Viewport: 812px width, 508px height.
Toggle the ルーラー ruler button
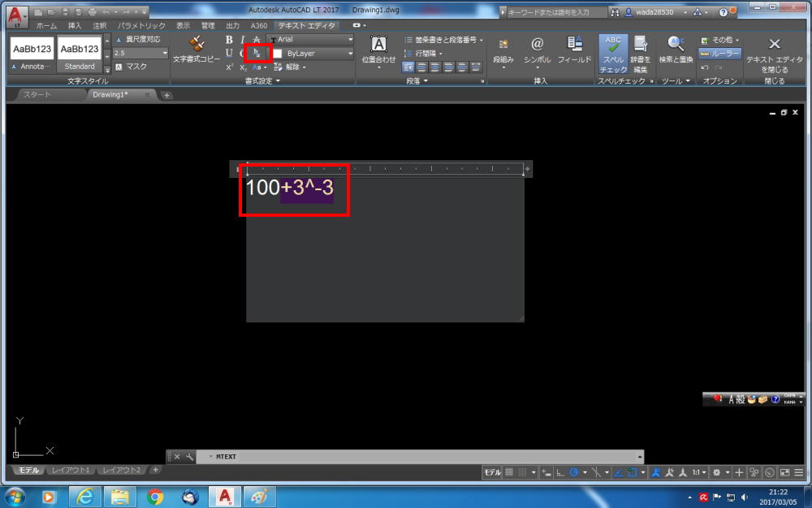pos(719,54)
